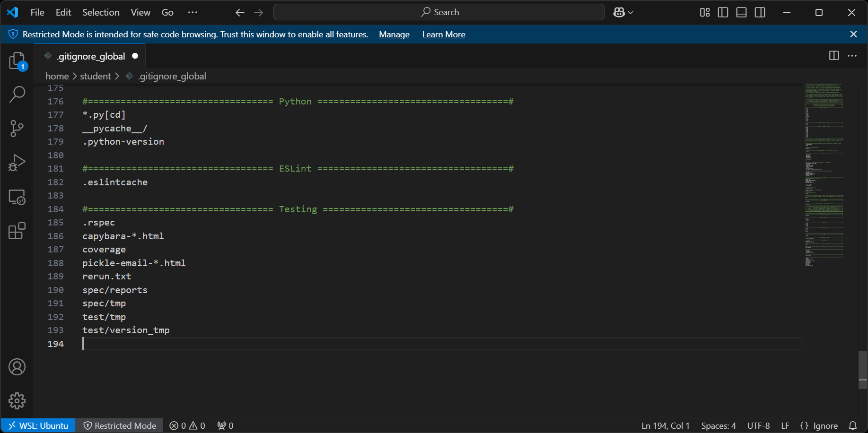Toggle the secondary side bar

(760, 12)
